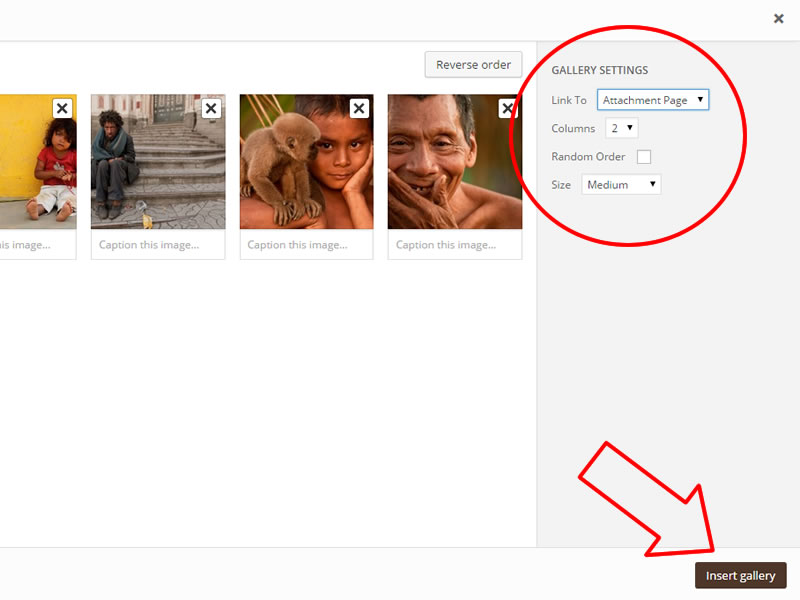
Task: Remove the girl by yellow wall image
Action: tap(62, 108)
